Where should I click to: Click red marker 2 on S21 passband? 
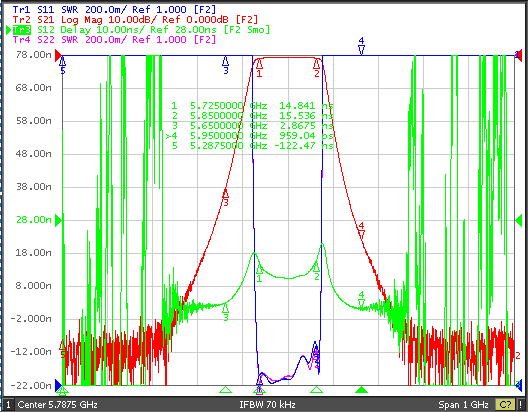pos(317,68)
